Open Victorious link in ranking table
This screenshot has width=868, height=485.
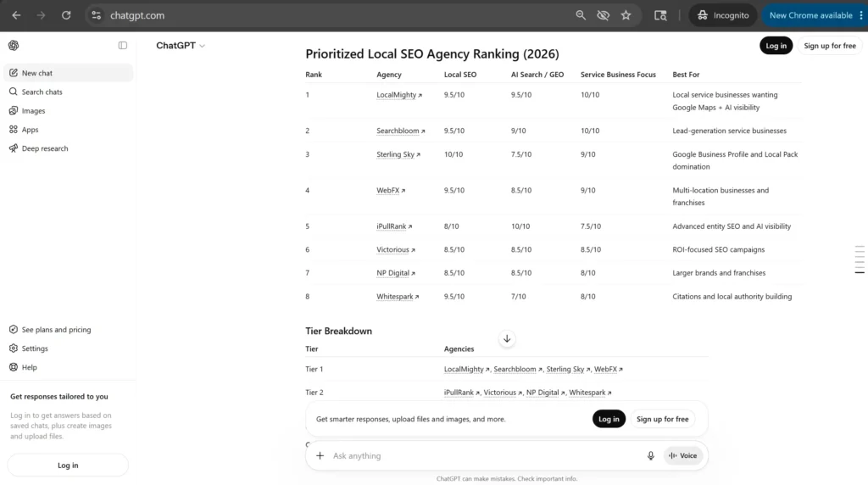pyautogui.click(x=396, y=249)
